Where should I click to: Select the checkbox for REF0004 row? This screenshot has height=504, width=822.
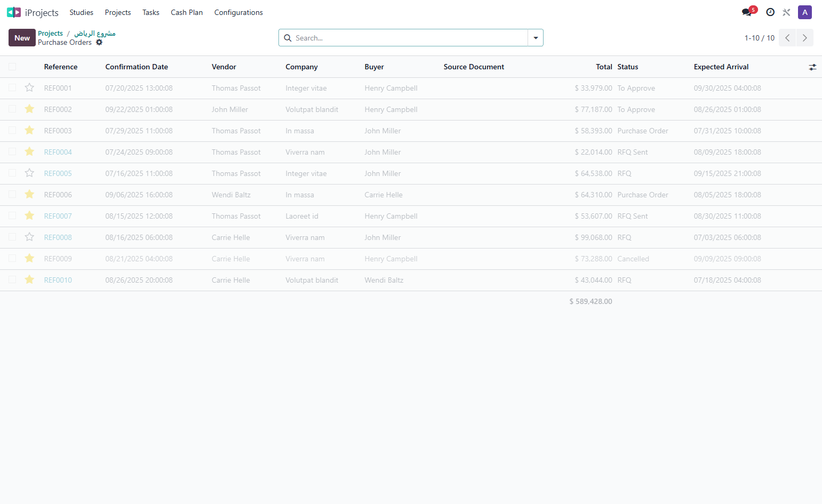pyautogui.click(x=12, y=151)
